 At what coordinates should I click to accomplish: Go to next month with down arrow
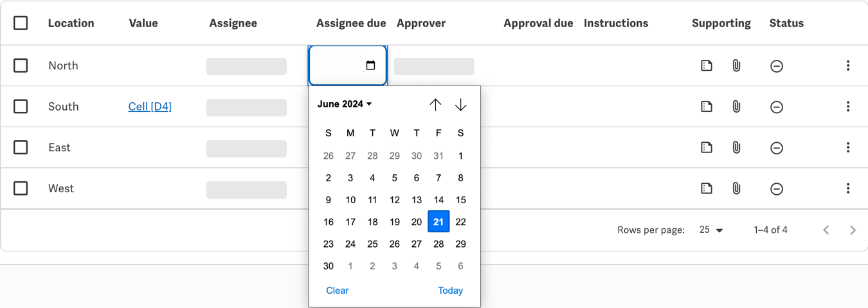[460, 105]
